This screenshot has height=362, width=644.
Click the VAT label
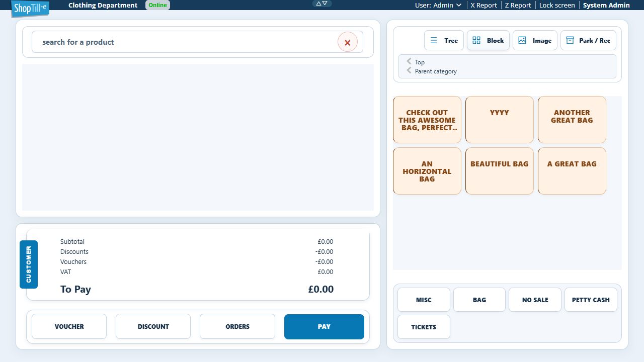[66, 271]
